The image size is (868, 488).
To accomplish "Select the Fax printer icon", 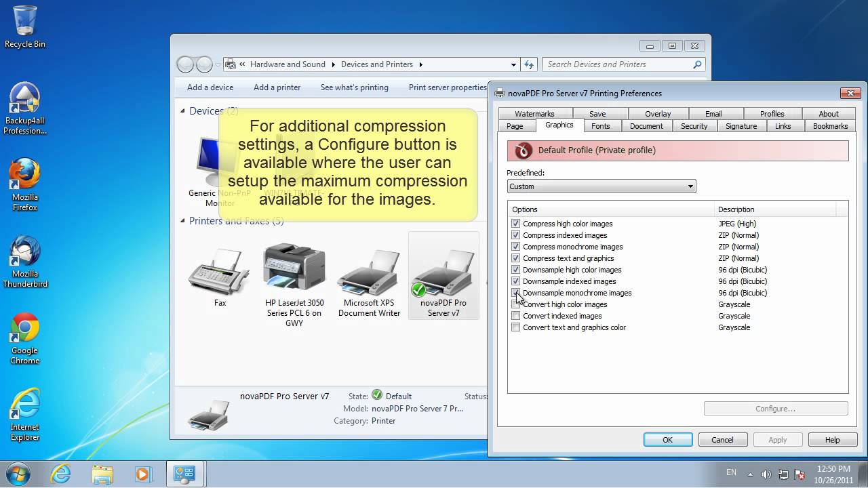I will coord(220,278).
